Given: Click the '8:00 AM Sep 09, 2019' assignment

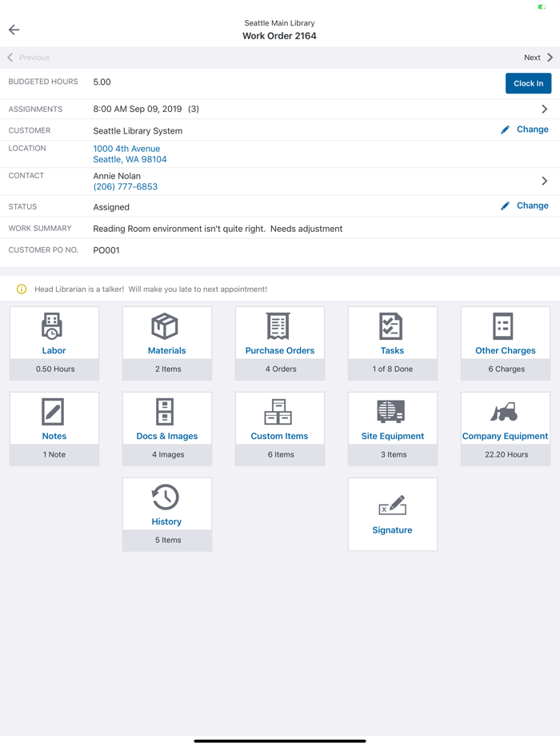Looking at the screenshot, I should tap(138, 109).
